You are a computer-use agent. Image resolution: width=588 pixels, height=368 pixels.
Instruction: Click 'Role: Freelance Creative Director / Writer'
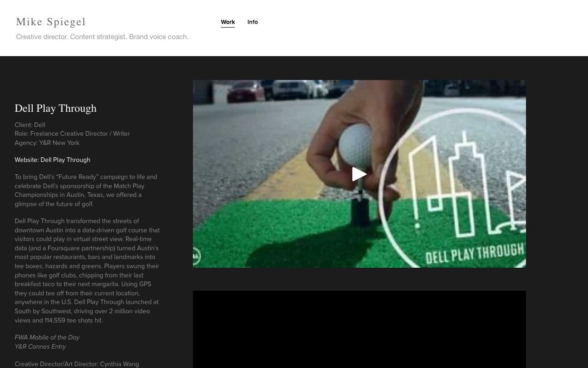(72, 133)
